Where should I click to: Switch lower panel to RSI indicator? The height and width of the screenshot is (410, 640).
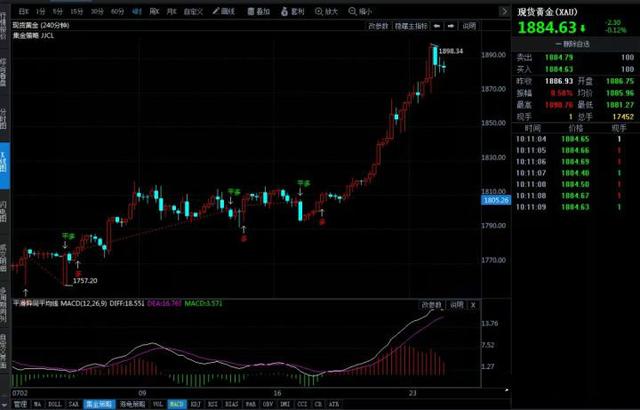click(213, 404)
